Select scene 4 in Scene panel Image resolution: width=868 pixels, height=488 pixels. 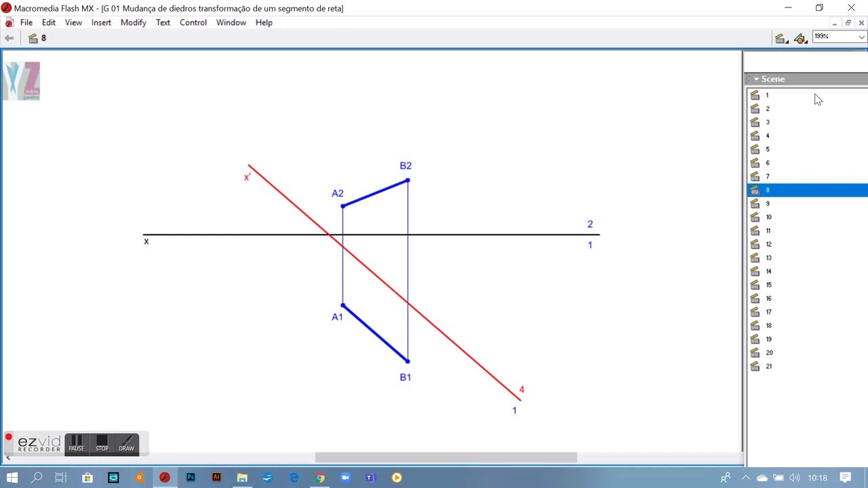click(807, 136)
